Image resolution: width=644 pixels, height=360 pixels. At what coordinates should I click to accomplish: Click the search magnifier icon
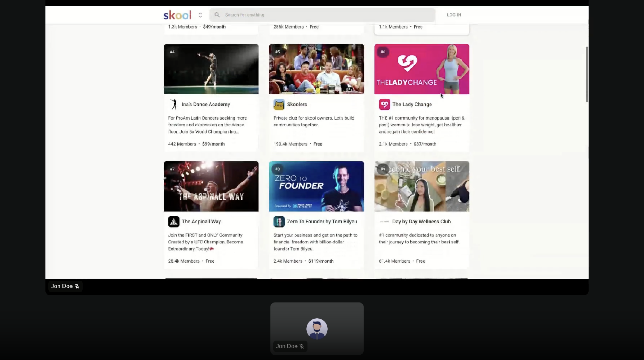point(217,15)
